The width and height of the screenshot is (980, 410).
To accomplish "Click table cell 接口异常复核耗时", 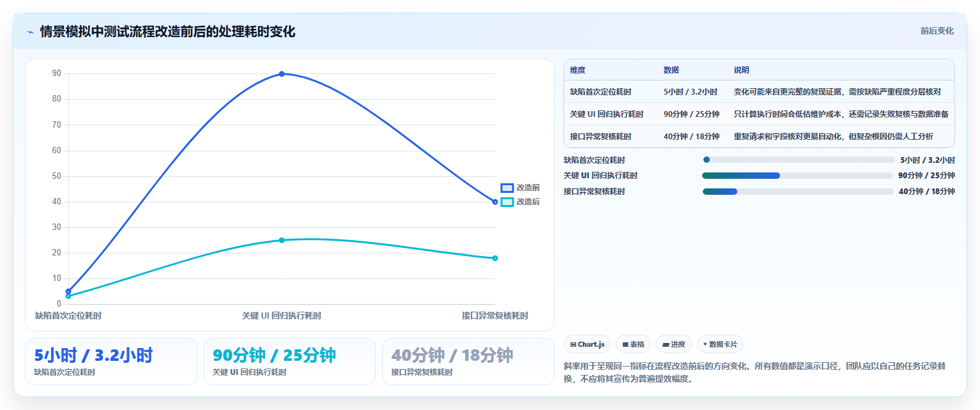I will point(601,137).
